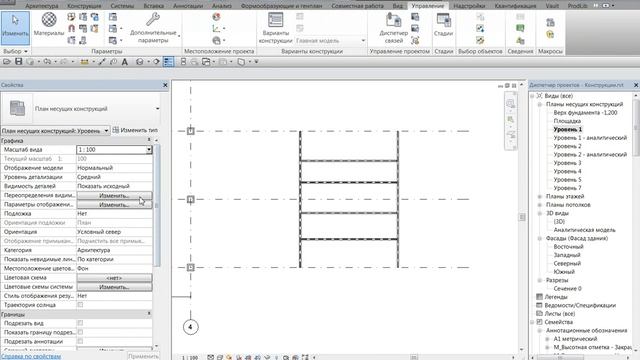Open the Вставка ribbon tab
This screenshot has height=360, width=640.
(x=154, y=6)
